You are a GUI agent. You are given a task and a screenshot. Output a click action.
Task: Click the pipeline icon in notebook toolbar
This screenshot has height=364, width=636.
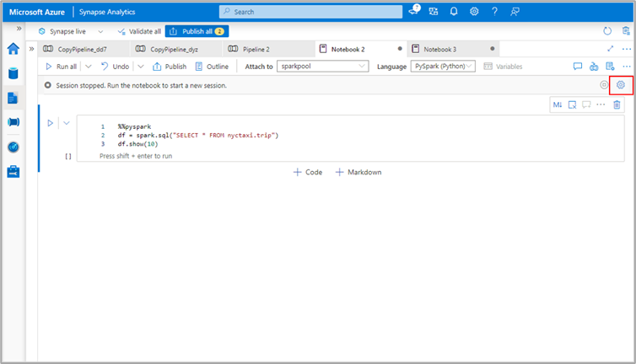coord(594,66)
